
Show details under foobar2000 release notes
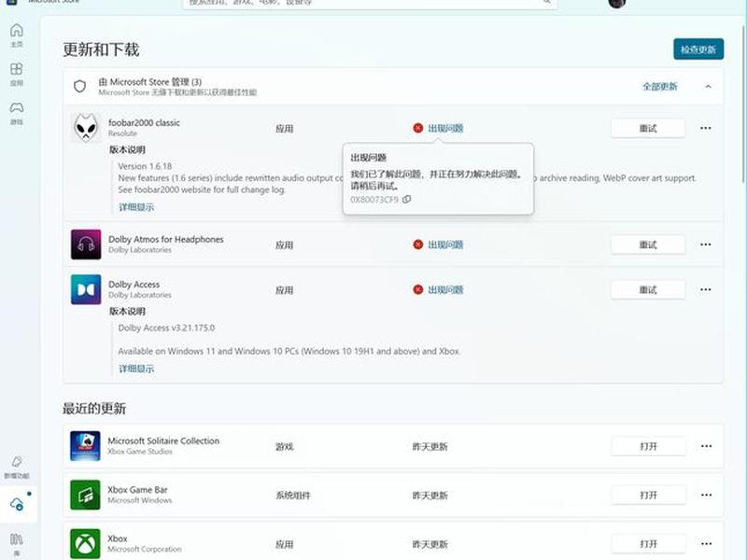(136, 207)
